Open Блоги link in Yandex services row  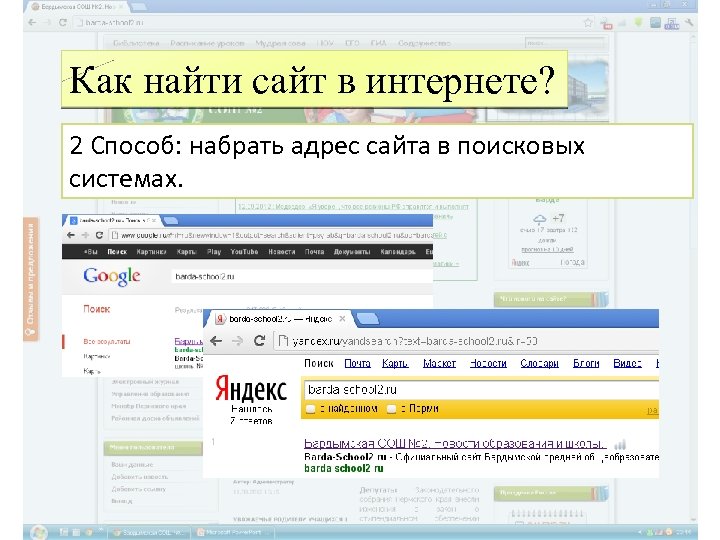(586, 363)
